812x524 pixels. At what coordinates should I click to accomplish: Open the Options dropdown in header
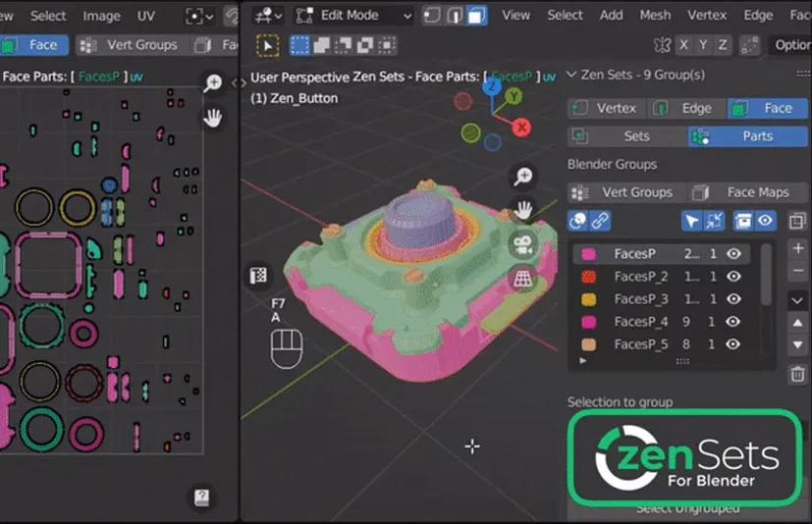click(792, 45)
